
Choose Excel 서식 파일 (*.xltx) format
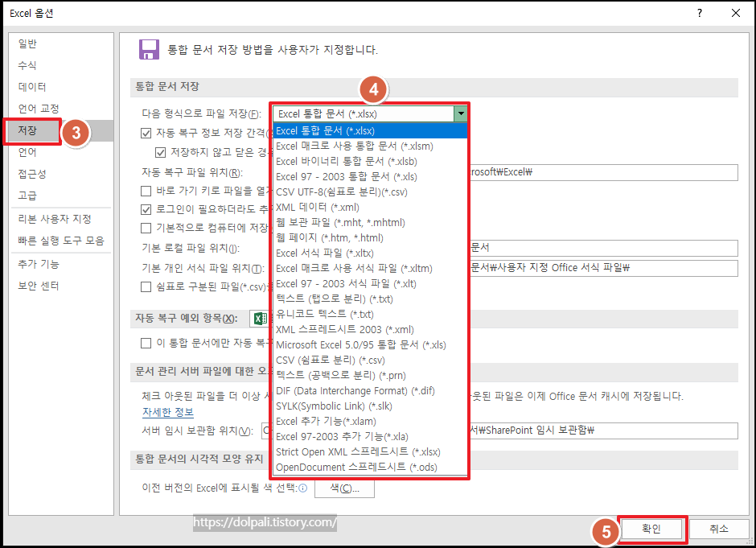click(x=370, y=253)
